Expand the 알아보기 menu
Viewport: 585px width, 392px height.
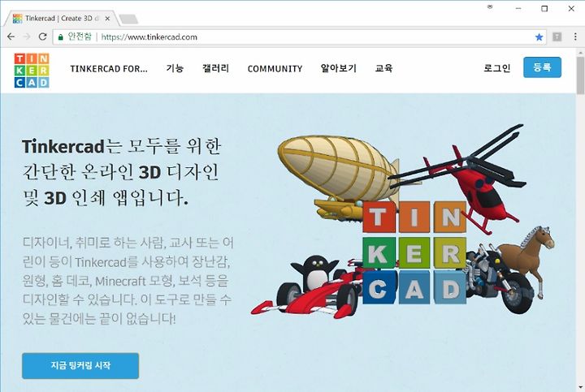[338, 68]
